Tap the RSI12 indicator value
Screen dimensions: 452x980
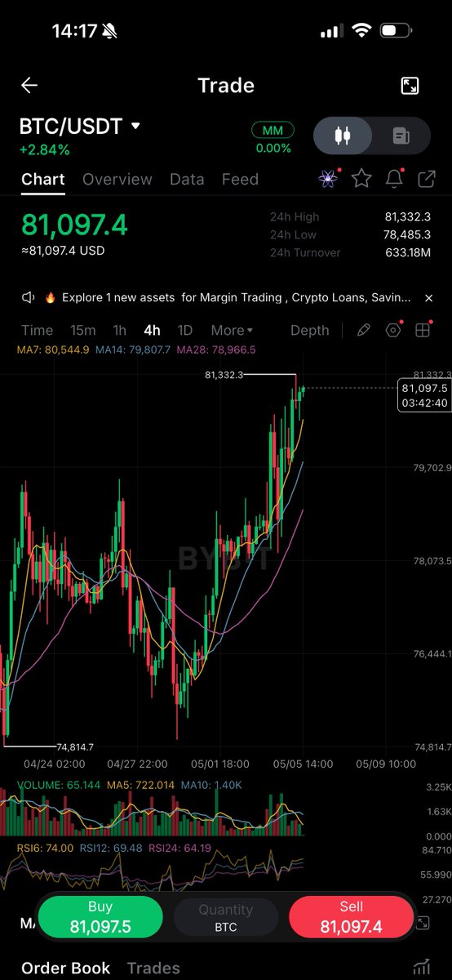[x=112, y=849]
